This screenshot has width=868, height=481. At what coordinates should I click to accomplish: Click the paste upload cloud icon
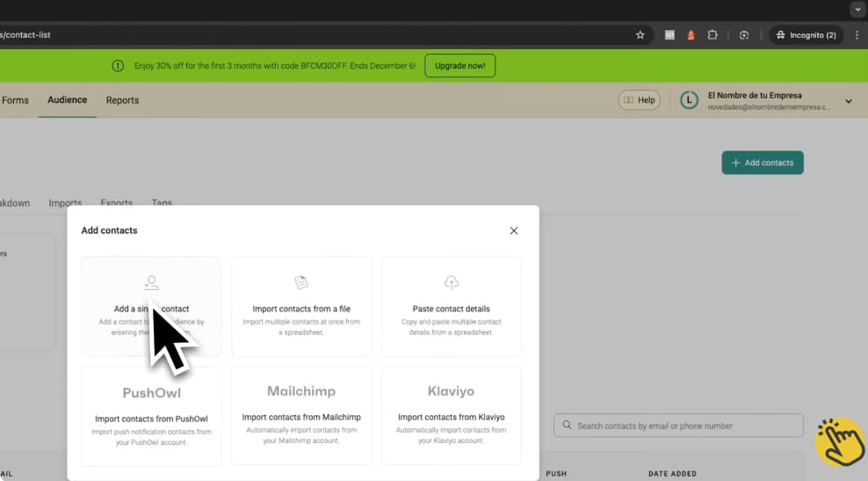pyautogui.click(x=452, y=282)
